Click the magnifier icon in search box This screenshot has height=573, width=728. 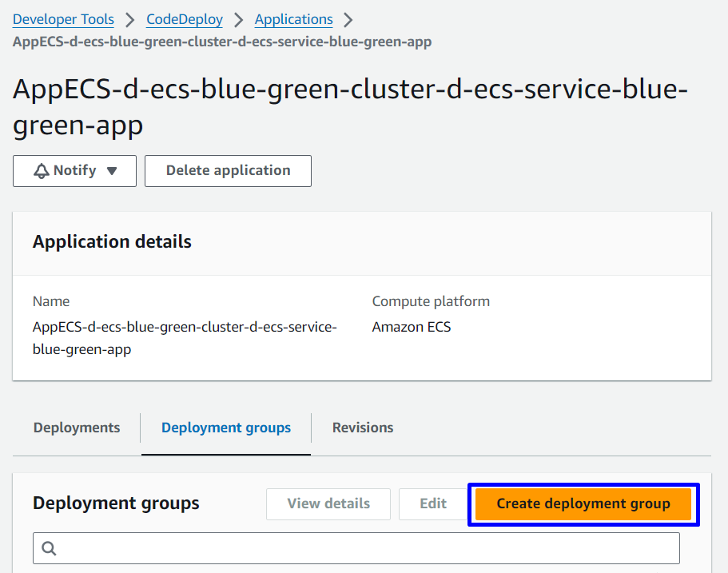pyautogui.click(x=49, y=548)
